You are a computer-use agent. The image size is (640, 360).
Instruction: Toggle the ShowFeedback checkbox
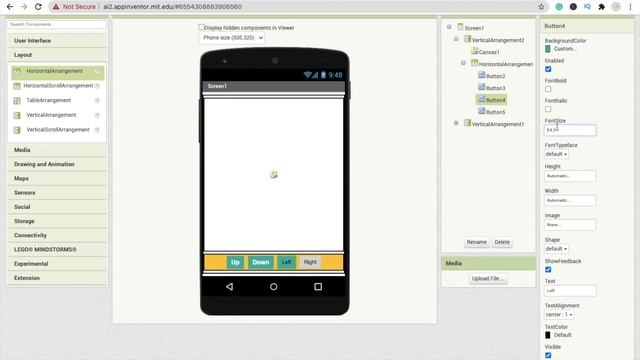[x=548, y=269]
